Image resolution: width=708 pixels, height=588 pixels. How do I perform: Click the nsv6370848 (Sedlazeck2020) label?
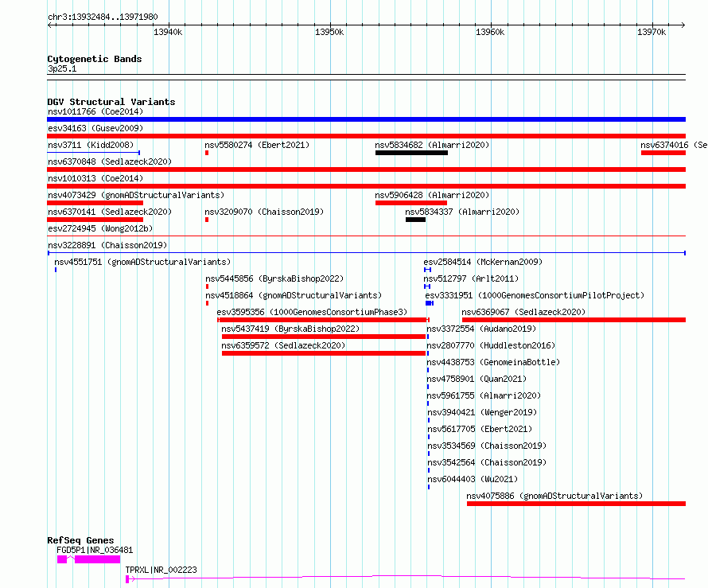110,162
